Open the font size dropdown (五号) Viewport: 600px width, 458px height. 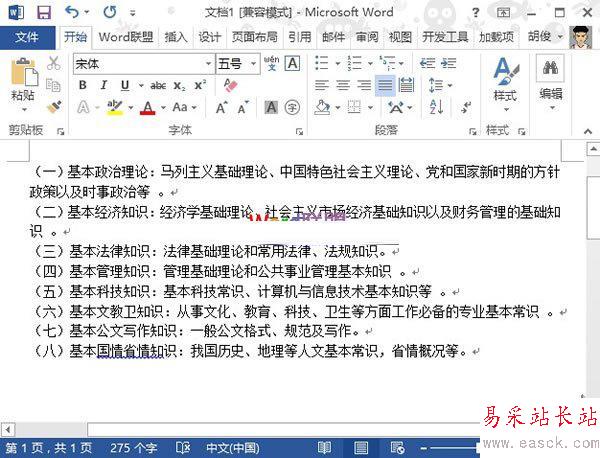253,64
